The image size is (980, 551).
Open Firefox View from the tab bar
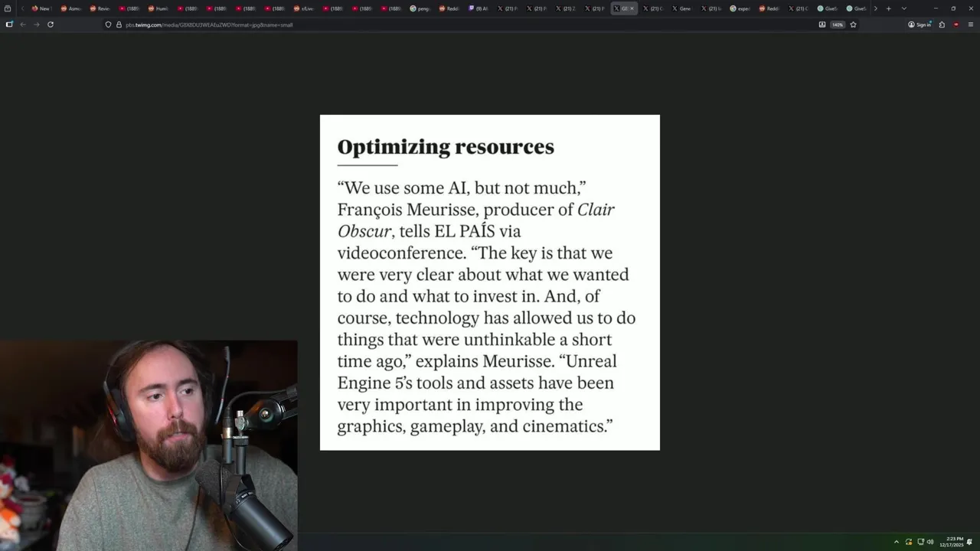coord(8,8)
